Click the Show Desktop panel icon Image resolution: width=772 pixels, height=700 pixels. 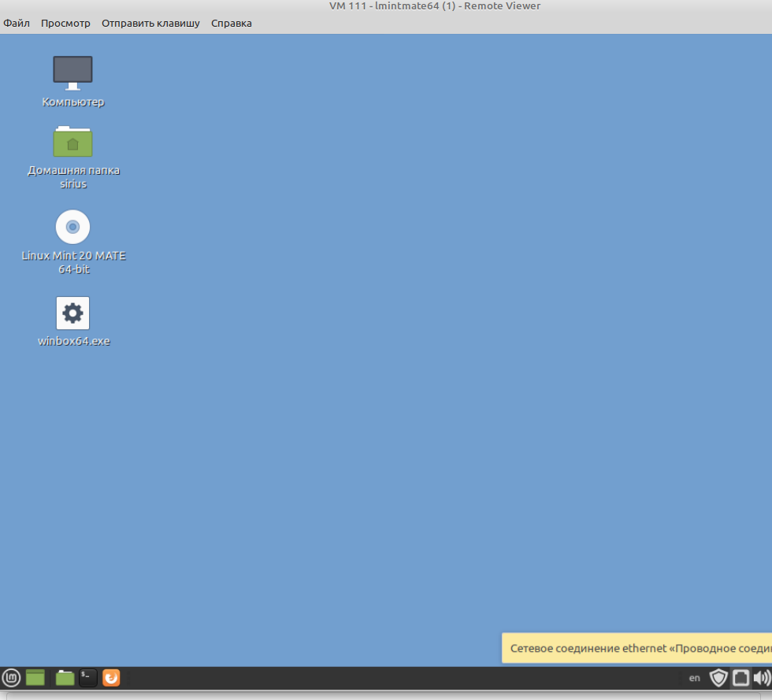35,677
